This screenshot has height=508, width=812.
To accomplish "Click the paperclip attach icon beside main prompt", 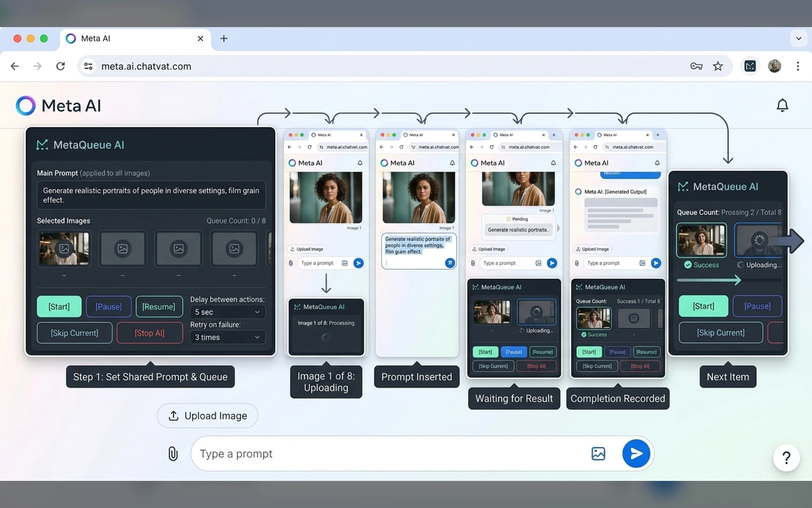I will [173, 453].
